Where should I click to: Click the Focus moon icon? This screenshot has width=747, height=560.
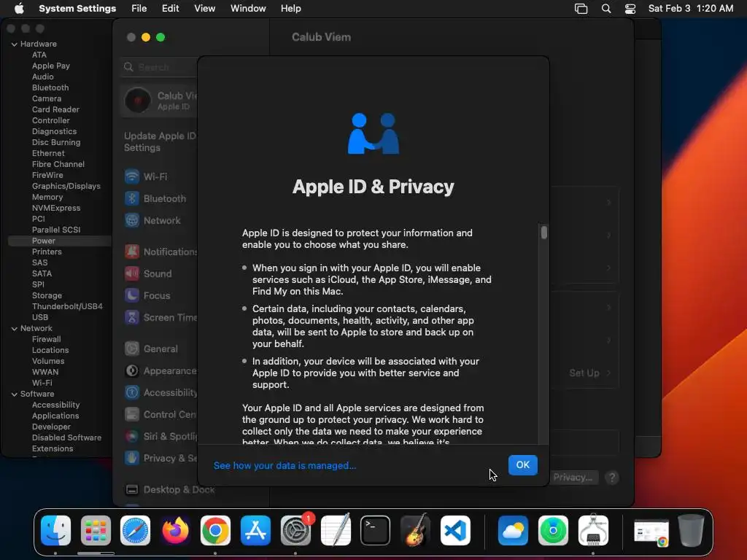[132, 295]
